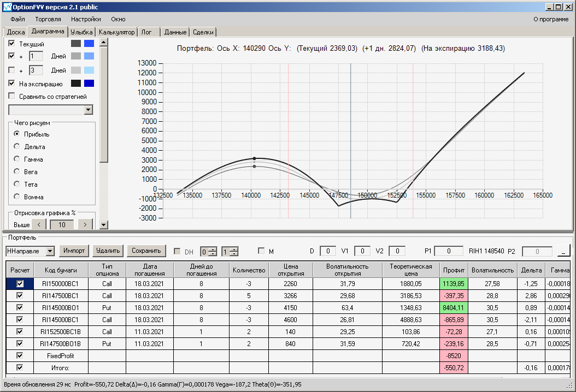Uncheck the Текущий checkbox
Screen dimensions: 576x392
tap(12, 43)
